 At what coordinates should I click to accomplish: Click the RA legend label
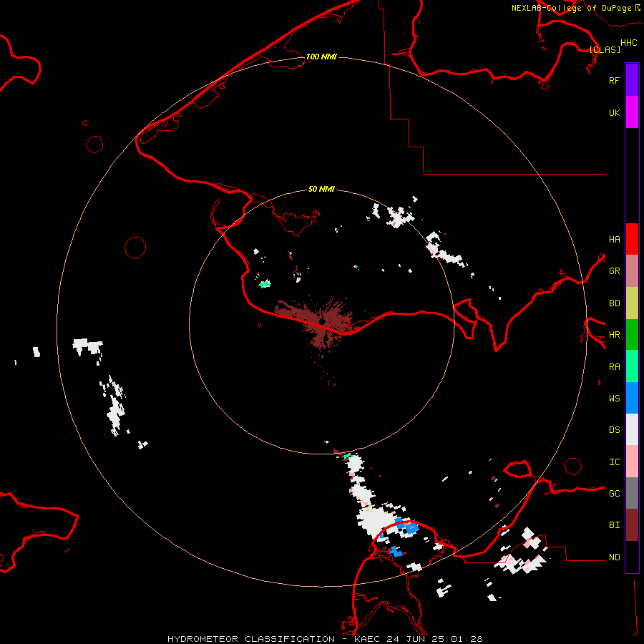614,366
